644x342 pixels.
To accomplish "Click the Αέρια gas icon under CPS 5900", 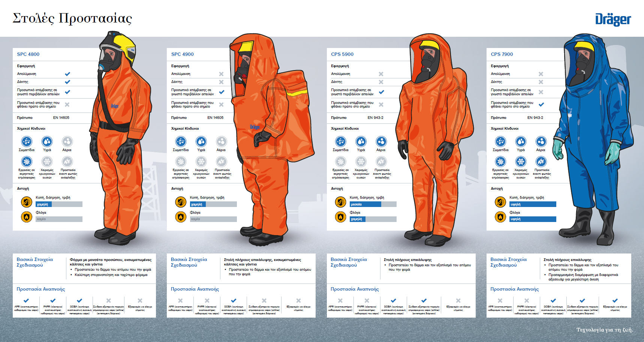I will pyautogui.click(x=381, y=141).
